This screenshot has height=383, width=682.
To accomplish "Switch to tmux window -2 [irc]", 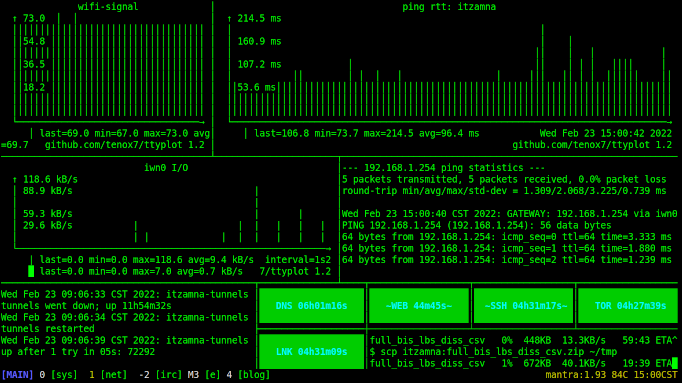I will pyautogui.click(x=161, y=375).
